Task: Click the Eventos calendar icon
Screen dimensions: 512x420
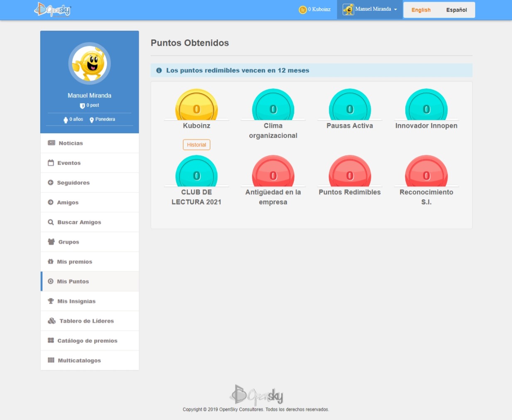Action: pos(51,163)
